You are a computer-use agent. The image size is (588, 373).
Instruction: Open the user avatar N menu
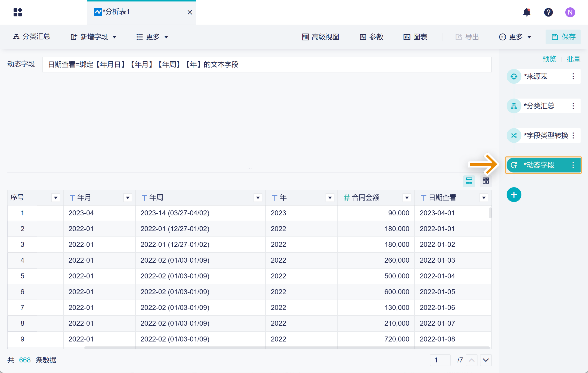point(570,12)
